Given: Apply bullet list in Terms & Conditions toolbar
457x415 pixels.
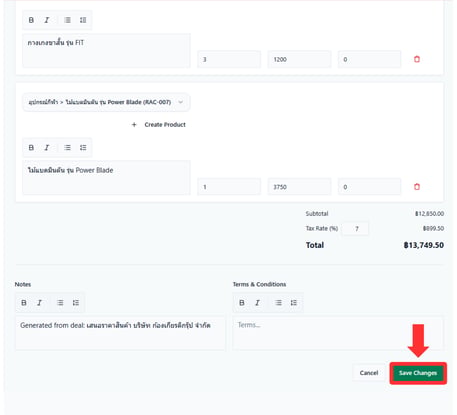Looking at the screenshot, I should [278, 303].
